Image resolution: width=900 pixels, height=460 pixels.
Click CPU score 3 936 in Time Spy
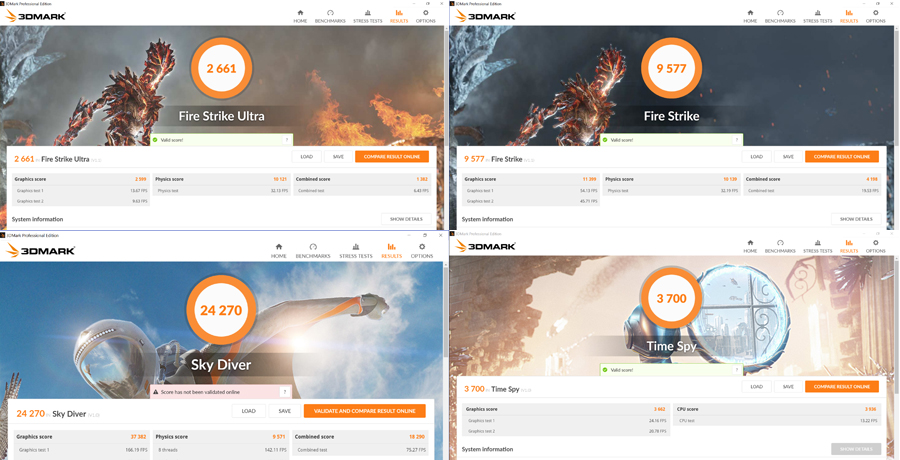776,409
